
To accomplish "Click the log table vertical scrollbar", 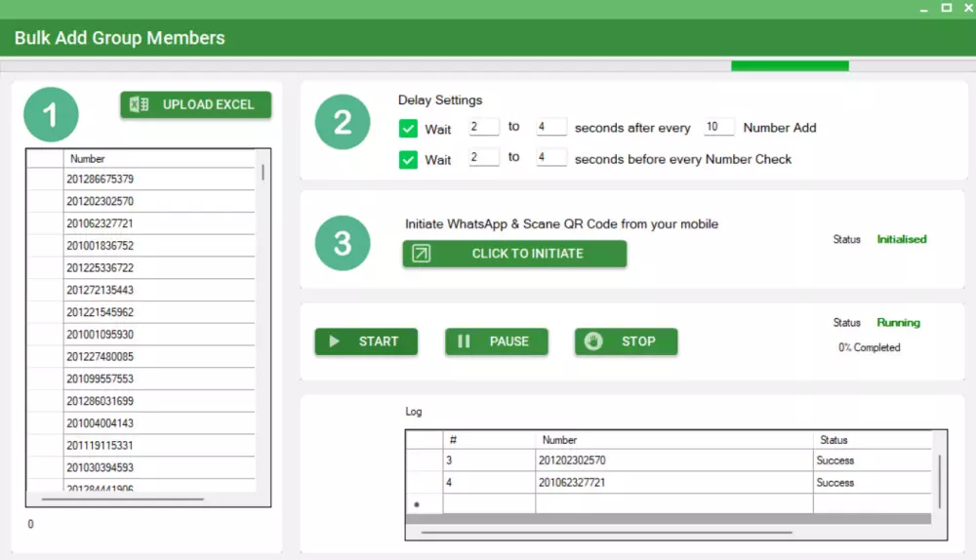I will coord(939,482).
